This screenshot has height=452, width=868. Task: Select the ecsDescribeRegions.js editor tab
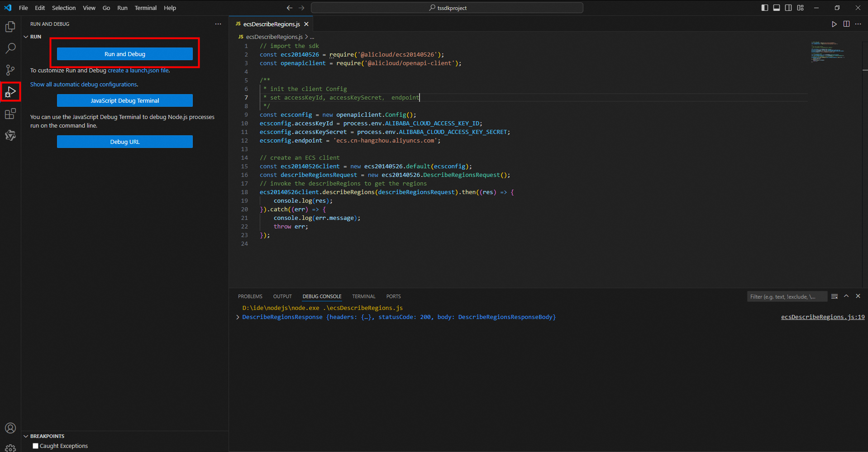[x=272, y=24]
